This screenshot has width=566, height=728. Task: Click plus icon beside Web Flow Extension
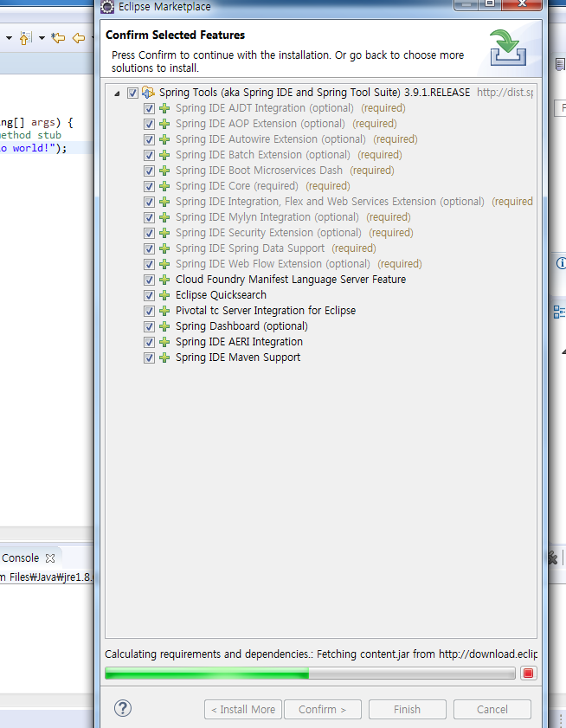[164, 264]
